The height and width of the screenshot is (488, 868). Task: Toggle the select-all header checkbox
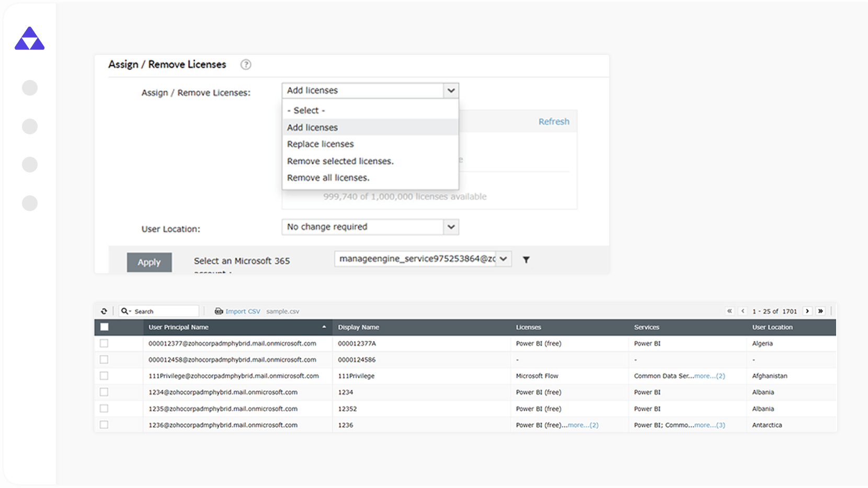pos(105,327)
